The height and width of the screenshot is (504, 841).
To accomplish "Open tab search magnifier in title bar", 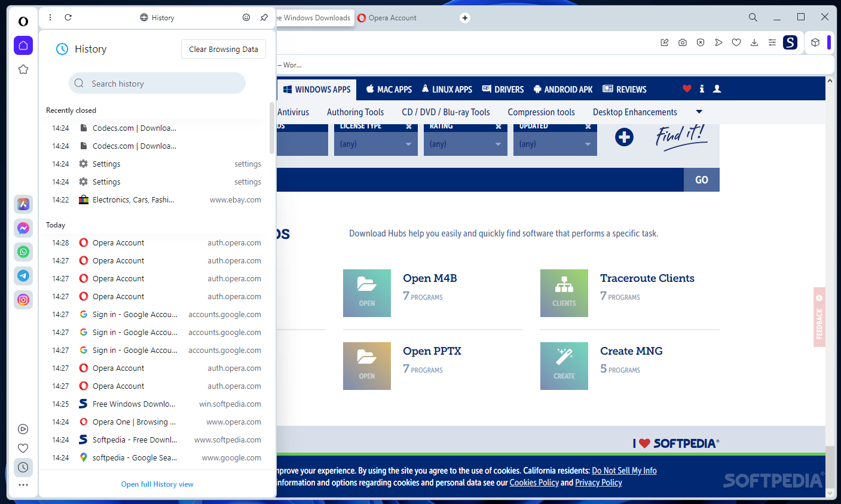I will [x=753, y=18].
